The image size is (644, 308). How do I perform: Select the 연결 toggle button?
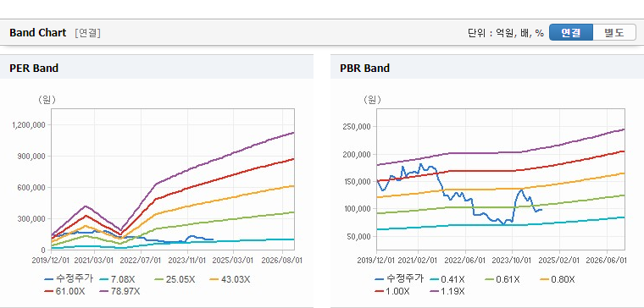tap(571, 32)
